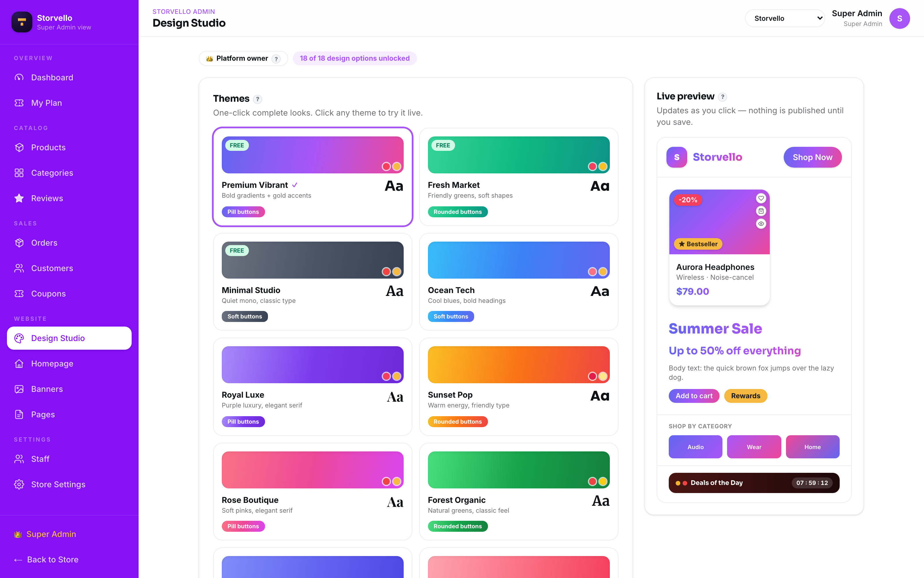The height and width of the screenshot is (578, 924).
Task: Click the Staff users icon
Action: pos(19,459)
